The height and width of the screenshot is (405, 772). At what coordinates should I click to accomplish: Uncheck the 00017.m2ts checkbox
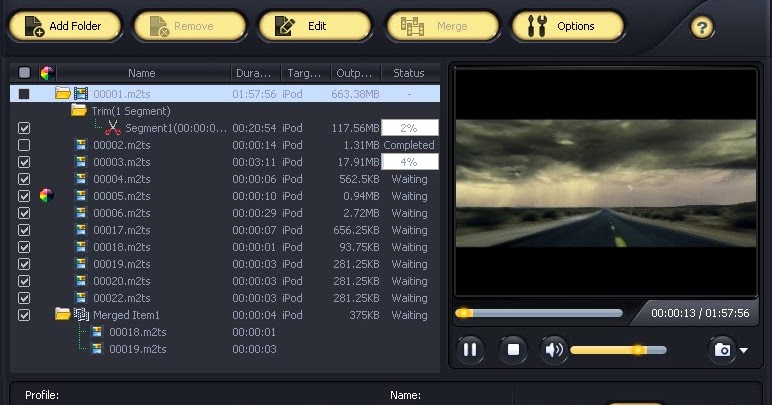click(24, 230)
